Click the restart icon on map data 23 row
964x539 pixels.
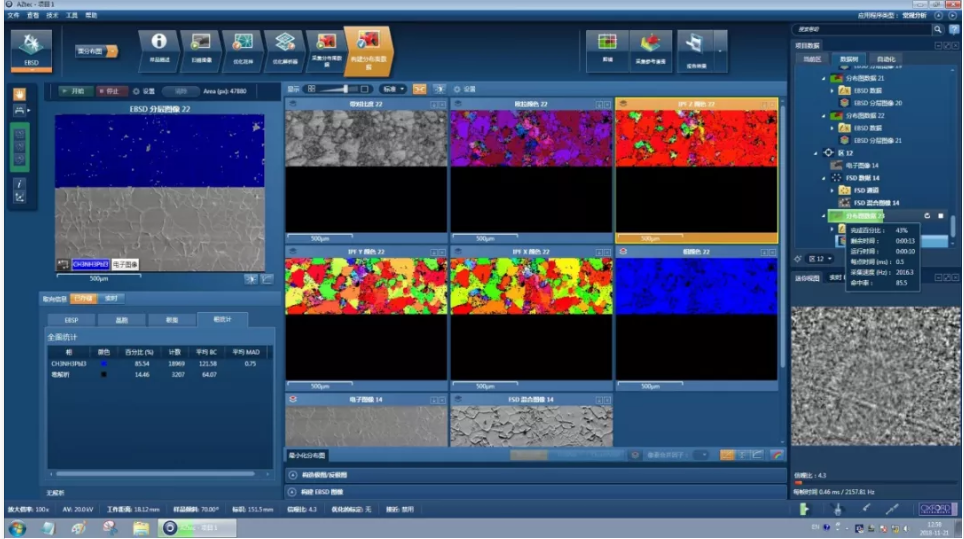[927, 216]
